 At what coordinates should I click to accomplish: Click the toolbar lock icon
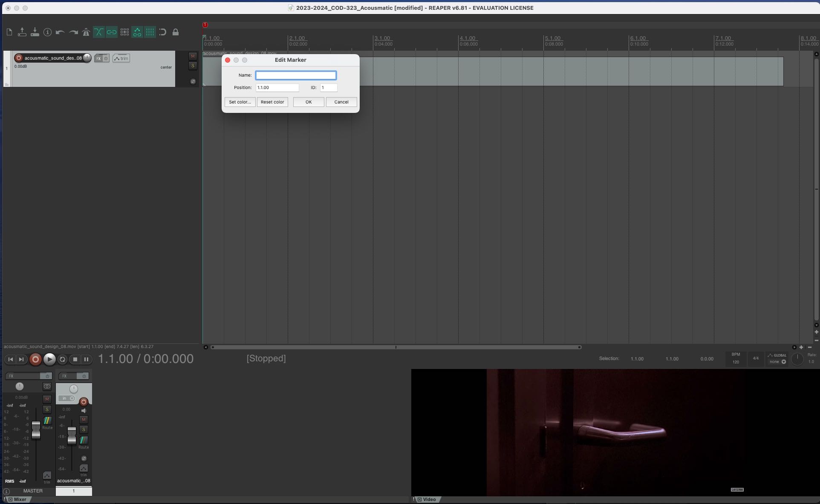pos(176,32)
